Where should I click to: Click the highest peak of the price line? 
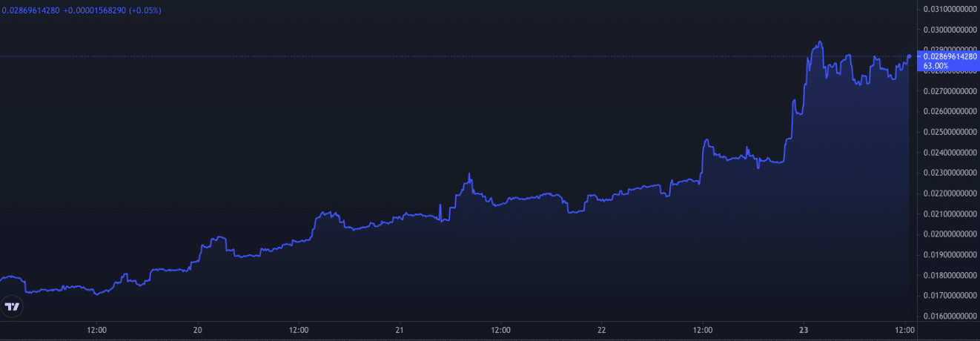coord(819,42)
